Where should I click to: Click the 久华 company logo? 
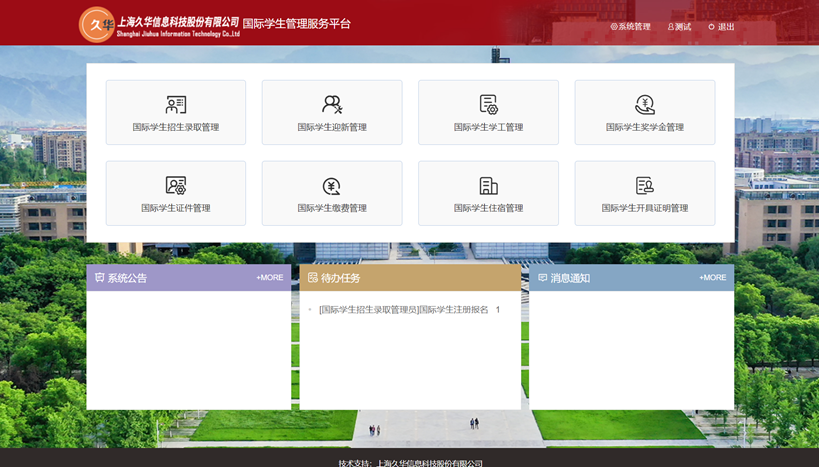(97, 25)
